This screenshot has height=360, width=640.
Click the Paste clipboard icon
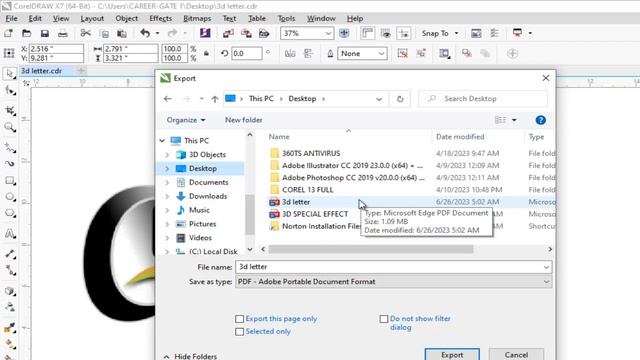[x=122, y=33]
